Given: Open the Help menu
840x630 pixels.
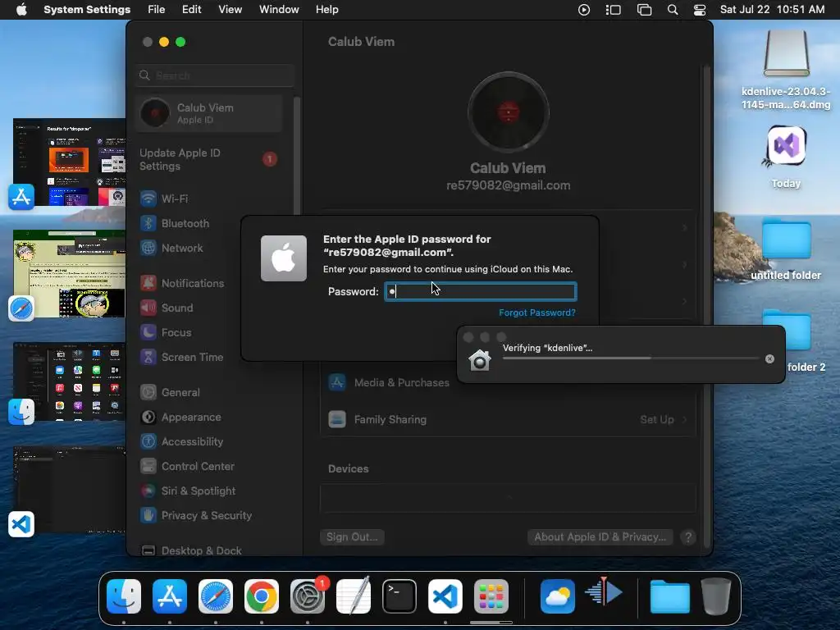Looking at the screenshot, I should click(326, 10).
